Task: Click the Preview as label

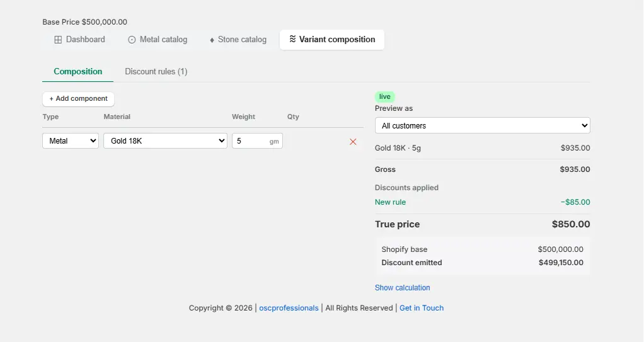Action: tap(394, 108)
